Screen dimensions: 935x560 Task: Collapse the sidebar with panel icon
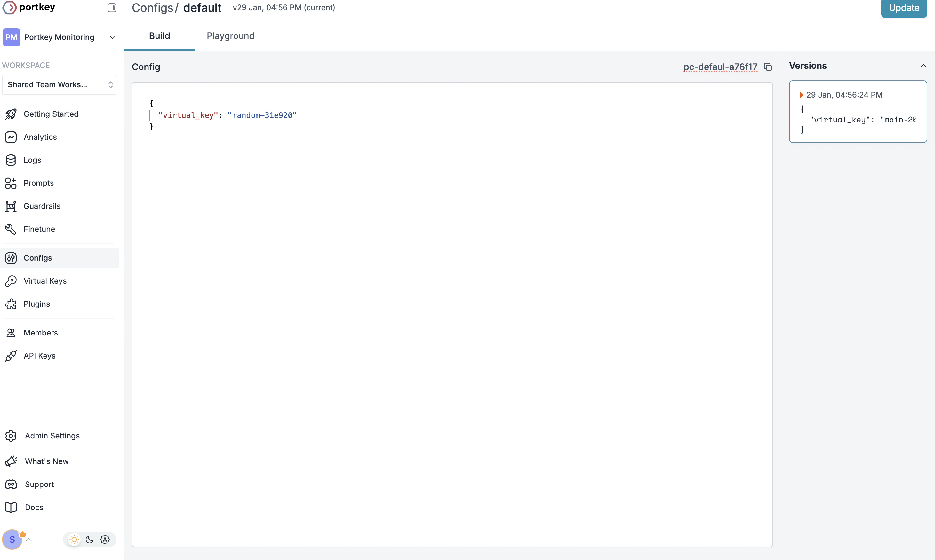click(112, 8)
